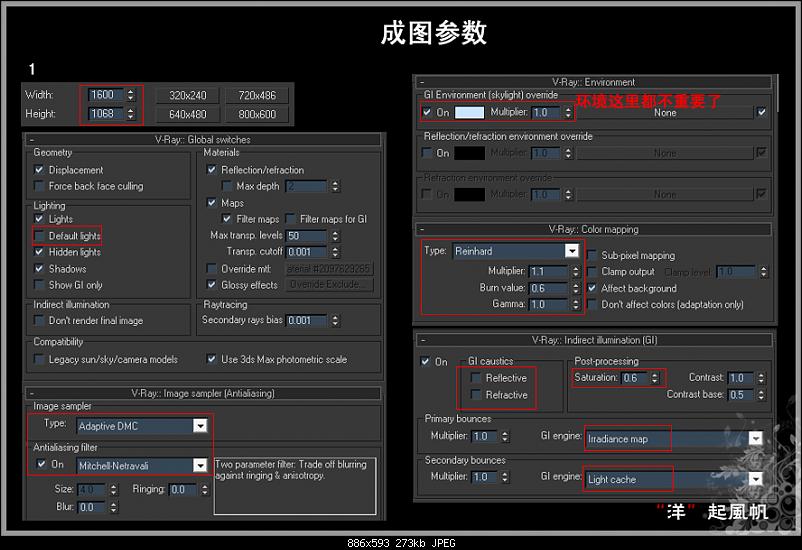802x550 pixels.
Task: Enable Show GI only option
Action: (x=39, y=285)
